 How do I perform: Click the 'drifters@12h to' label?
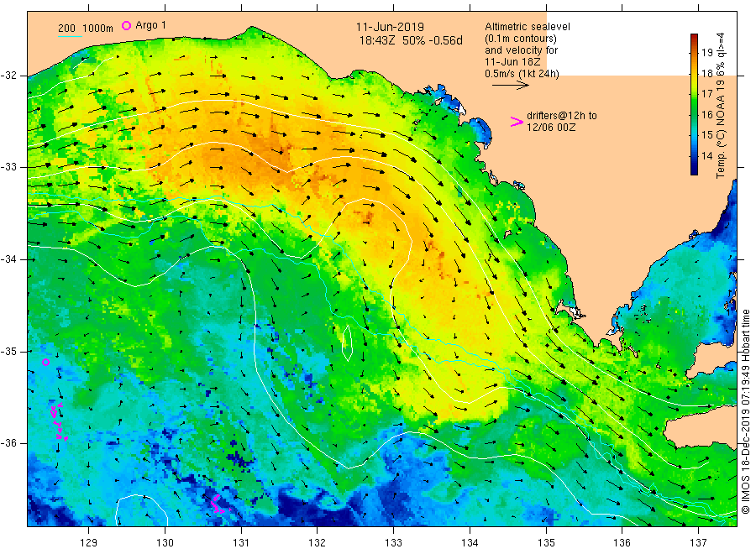click(x=562, y=116)
